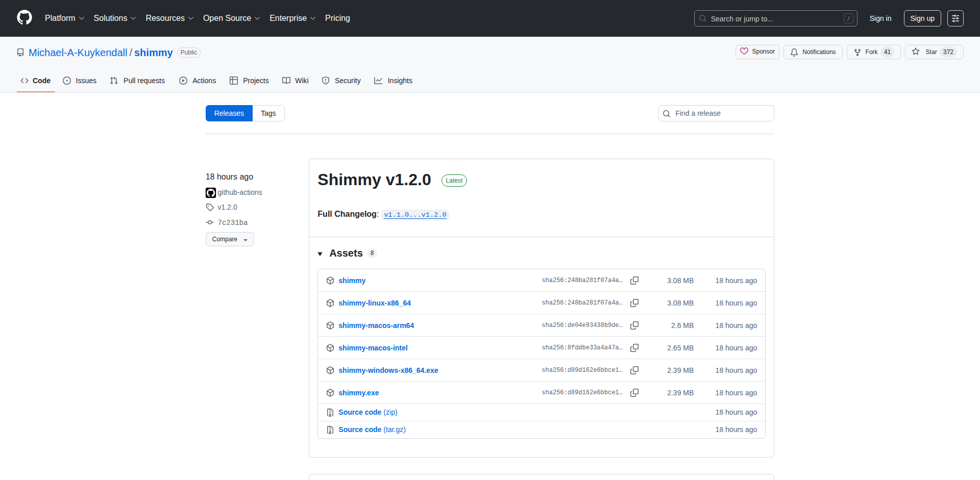The width and height of the screenshot is (980, 480).
Task: Download Source code (zip)
Action: (x=368, y=412)
